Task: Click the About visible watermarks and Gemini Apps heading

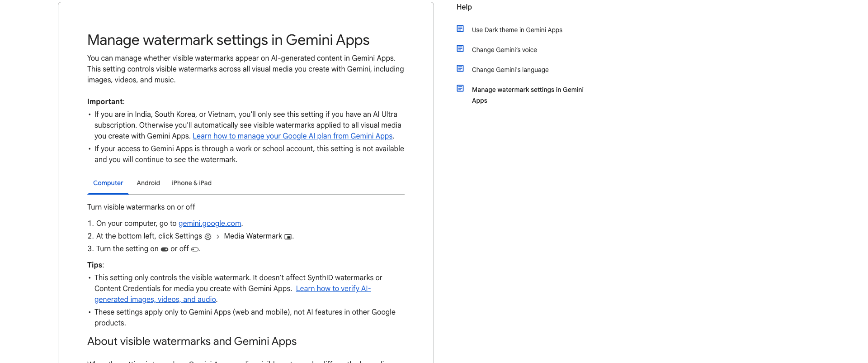Action: point(192,341)
